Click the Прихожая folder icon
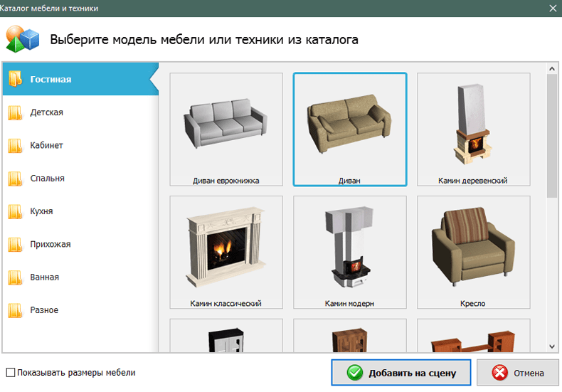562x392 pixels. (15, 244)
